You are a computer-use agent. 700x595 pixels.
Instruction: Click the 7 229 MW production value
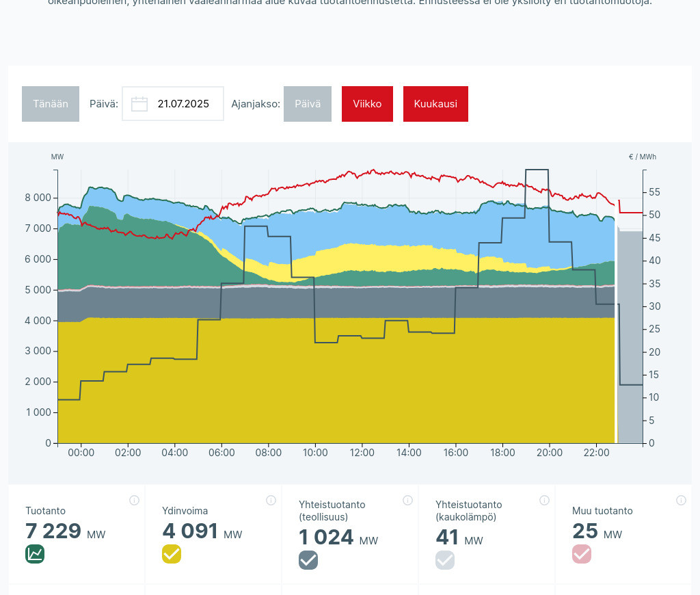[x=53, y=531]
